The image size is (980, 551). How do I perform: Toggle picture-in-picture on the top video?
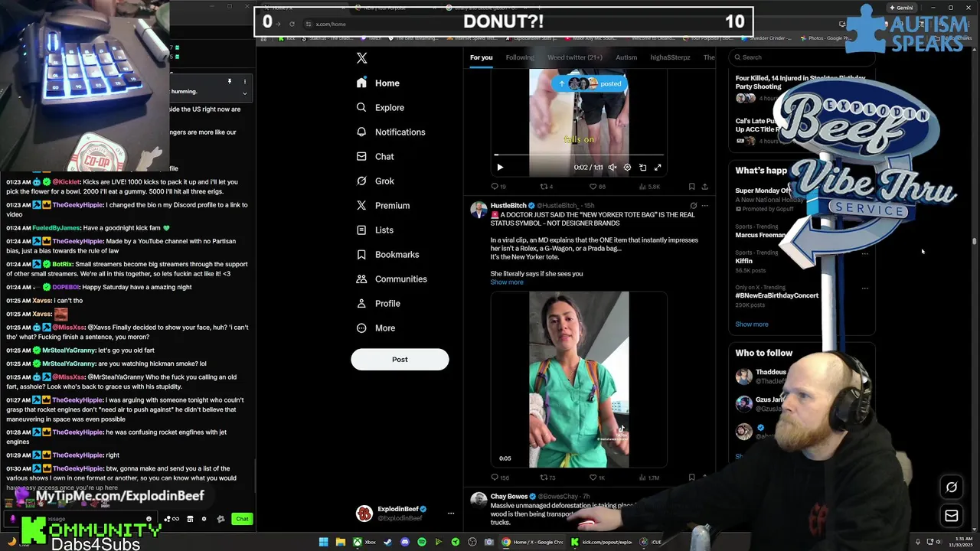coord(642,167)
